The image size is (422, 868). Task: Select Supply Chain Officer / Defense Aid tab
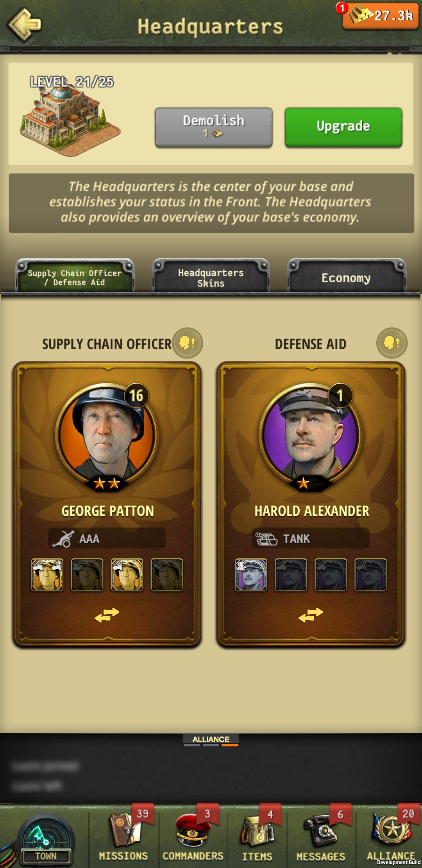[75, 276]
